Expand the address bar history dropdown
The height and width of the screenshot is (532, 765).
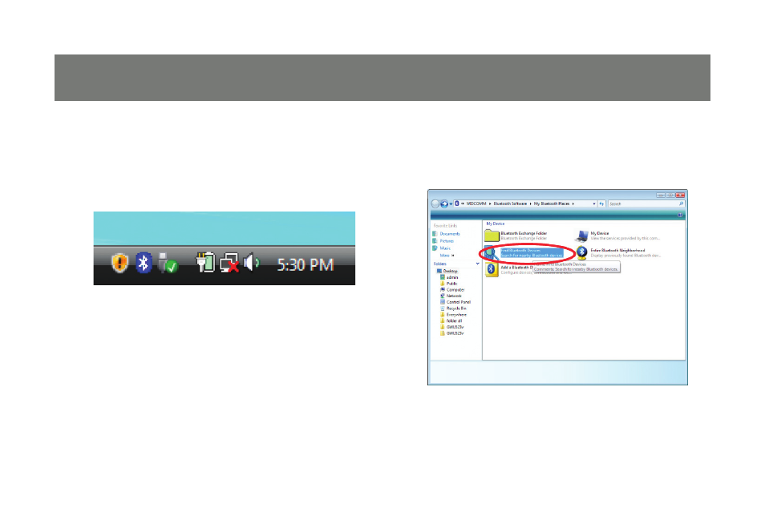[x=593, y=204]
